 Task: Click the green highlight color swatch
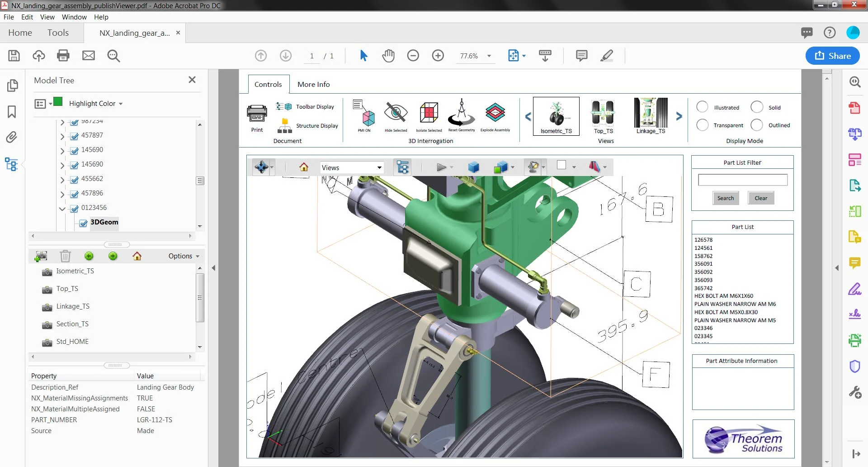[x=58, y=102]
